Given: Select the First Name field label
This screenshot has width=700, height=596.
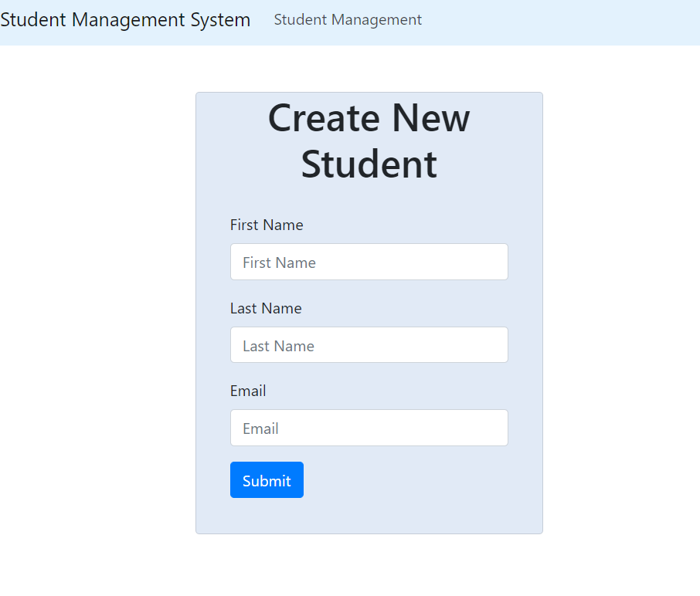Looking at the screenshot, I should point(267,225).
